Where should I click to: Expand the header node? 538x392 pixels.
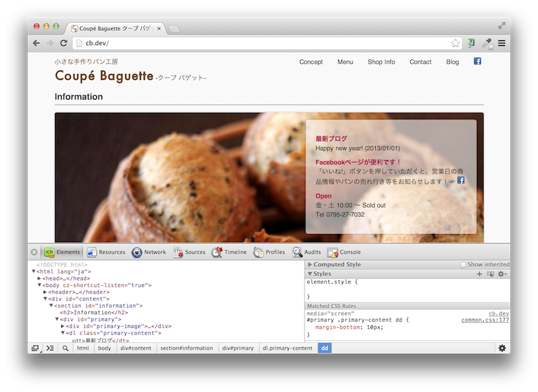click(x=45, y=292)
